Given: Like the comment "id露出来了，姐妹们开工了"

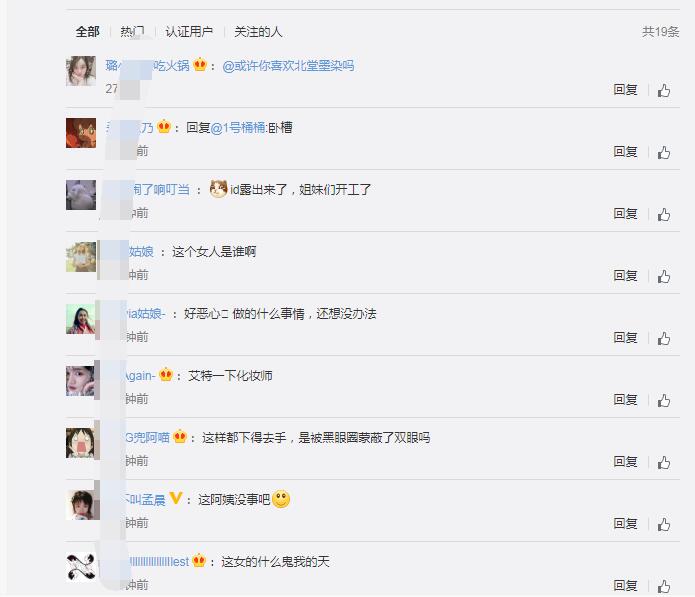Looking at the screenshot, I should tap(664, 215).
